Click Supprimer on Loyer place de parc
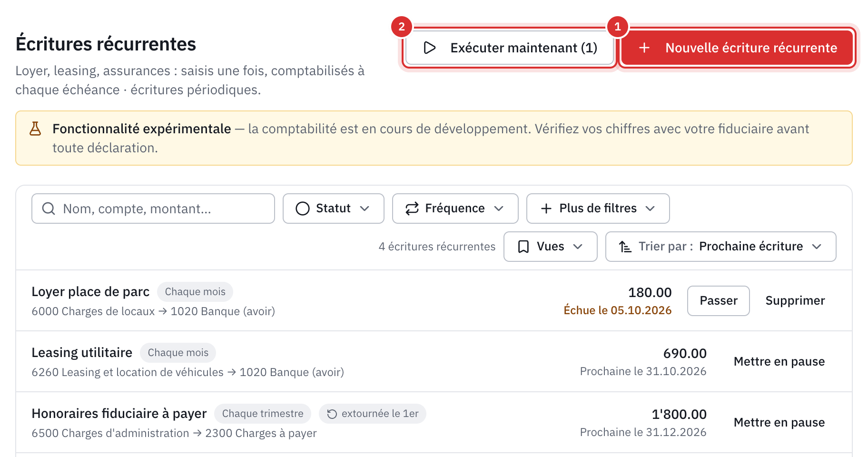 click(x=795, y=301)
